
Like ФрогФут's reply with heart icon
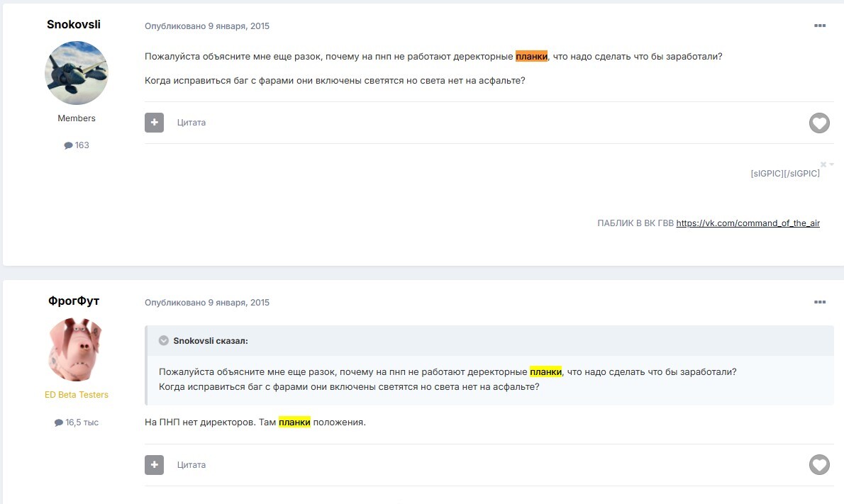[819, 465]
